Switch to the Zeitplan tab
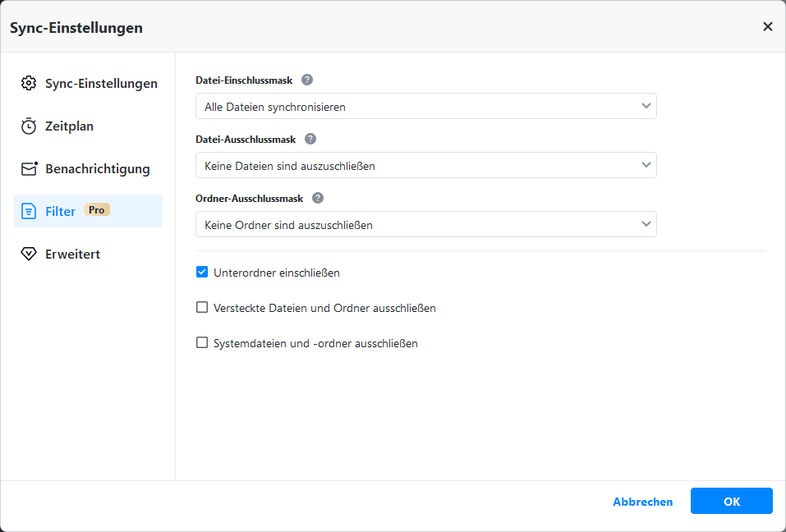Image resolution: width=786 pixels, height=532 pixels. 69,126
